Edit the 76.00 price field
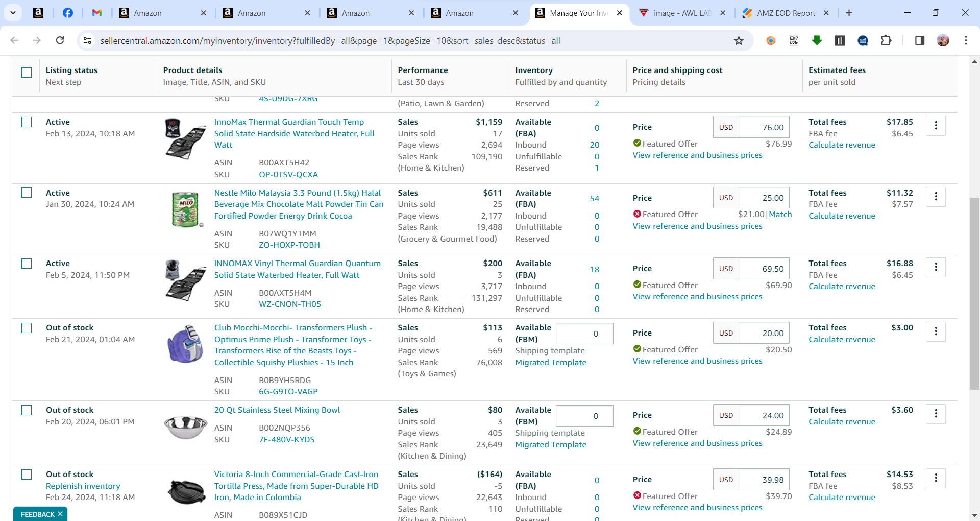980x521 pixels. [x=764, y=127]
